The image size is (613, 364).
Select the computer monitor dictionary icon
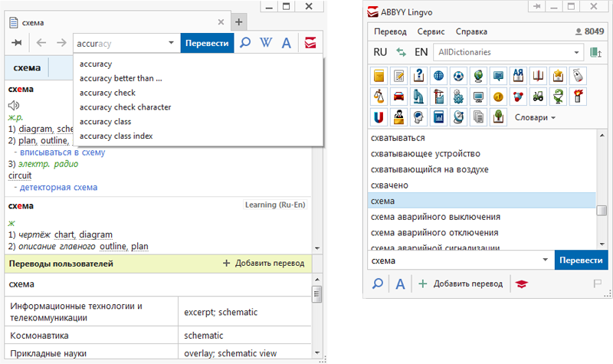point(478,97)
